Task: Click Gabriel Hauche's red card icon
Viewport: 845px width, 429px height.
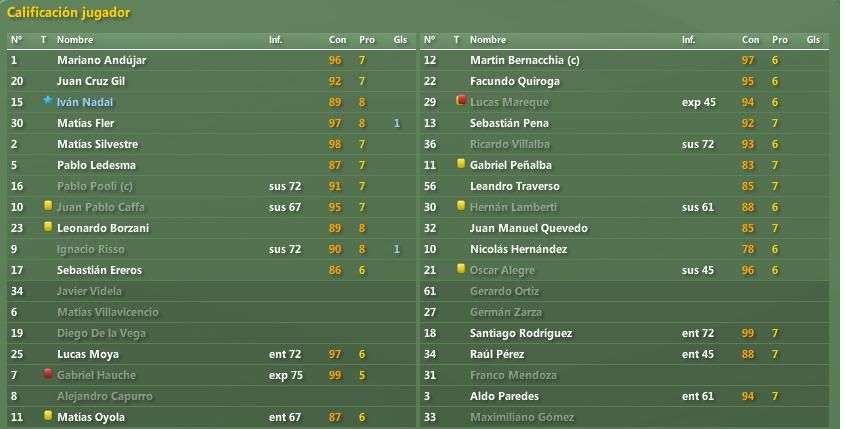Action: point(48,373)
